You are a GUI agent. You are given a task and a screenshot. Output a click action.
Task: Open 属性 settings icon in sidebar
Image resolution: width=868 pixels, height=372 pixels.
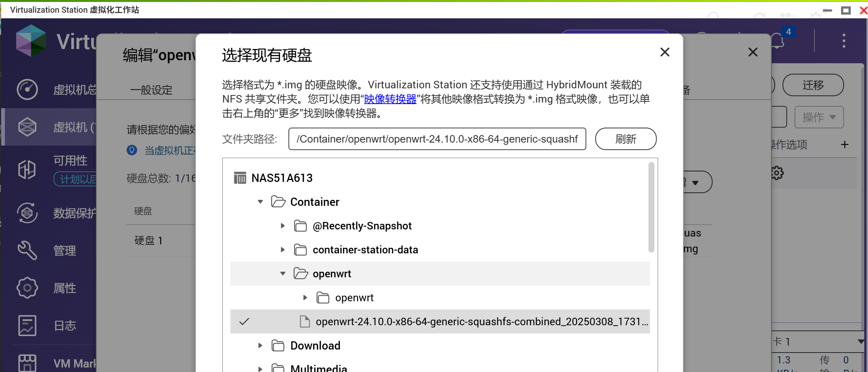click(x=27, y=287)
